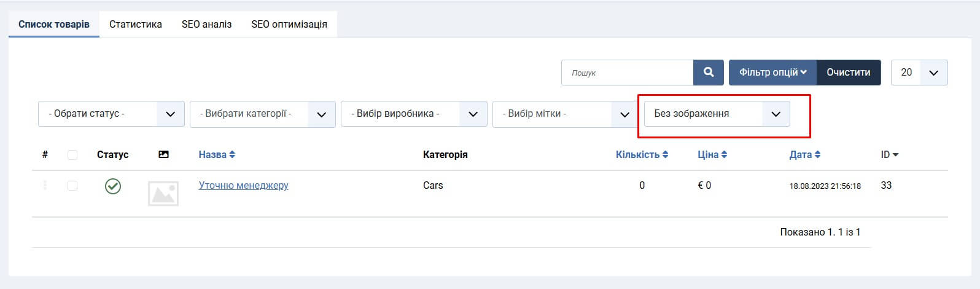Image resolution: width=980 pixels, height=289 pixels.
Task: Click the Ціна column sort header
Action: pos(712,155)
